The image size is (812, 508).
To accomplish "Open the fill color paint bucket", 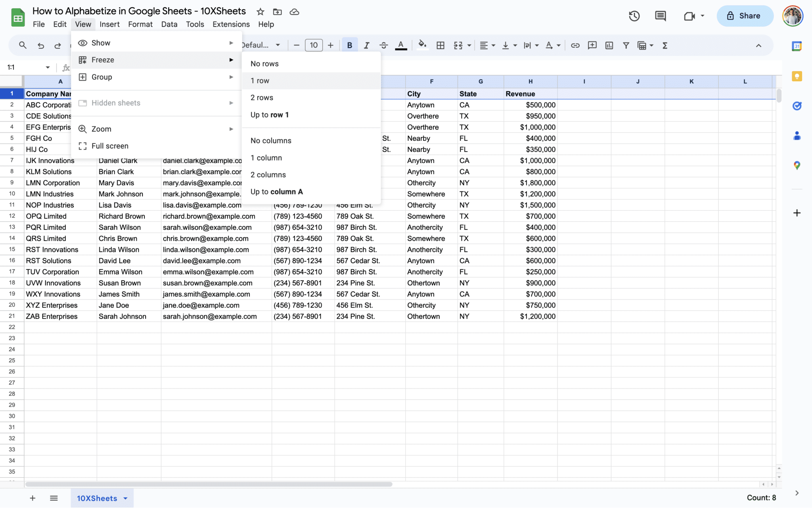I will 422,44.
